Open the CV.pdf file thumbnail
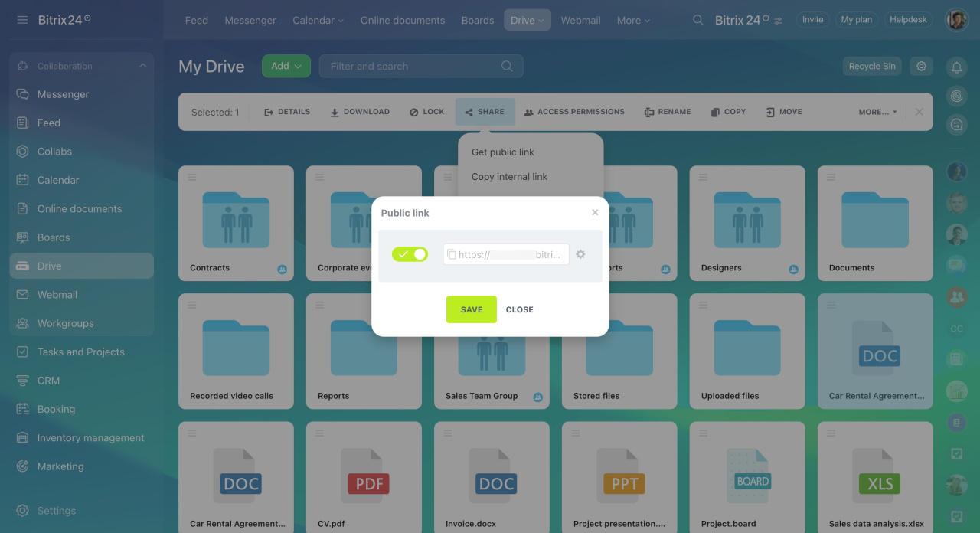 (364, 479)
